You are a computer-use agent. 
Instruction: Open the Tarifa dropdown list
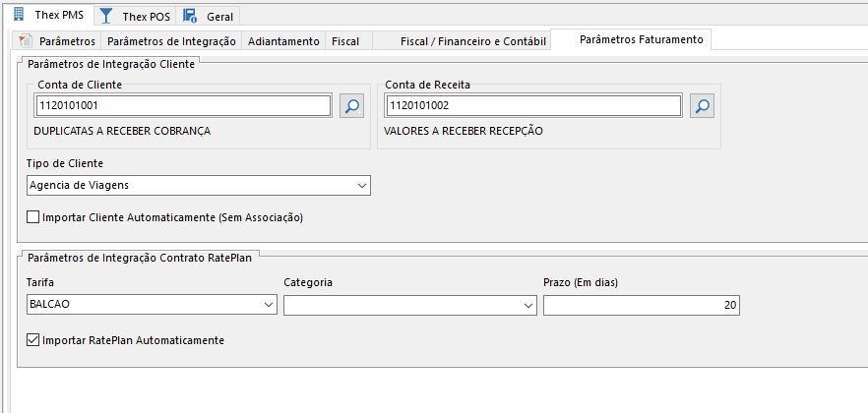click(269, 306)
